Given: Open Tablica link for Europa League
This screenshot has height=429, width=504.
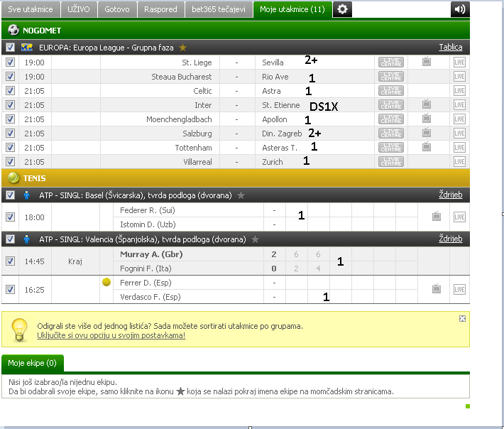Looking at the screenshot, I should point(450,48).
